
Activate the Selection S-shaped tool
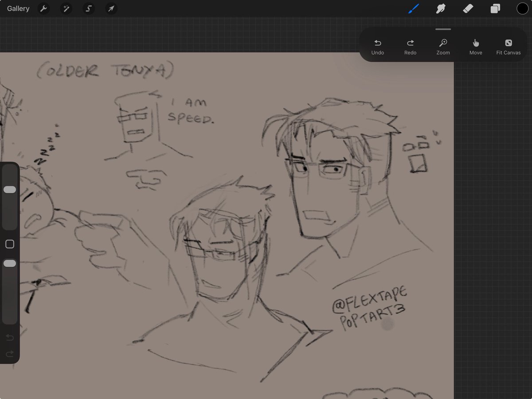[x=89, y=8]
